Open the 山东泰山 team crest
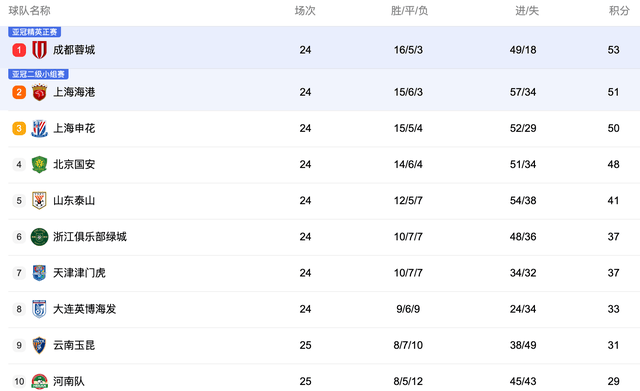 39,200
